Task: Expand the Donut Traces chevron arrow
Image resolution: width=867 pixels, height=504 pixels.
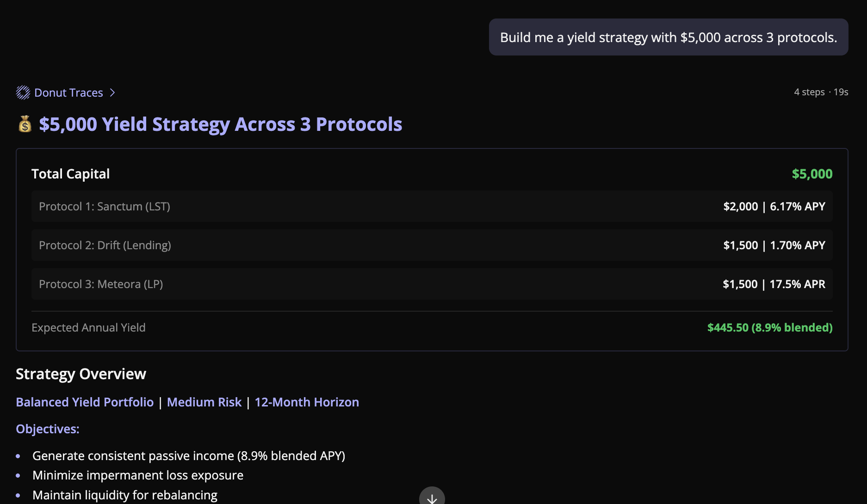Action: (x=112, y=92)
